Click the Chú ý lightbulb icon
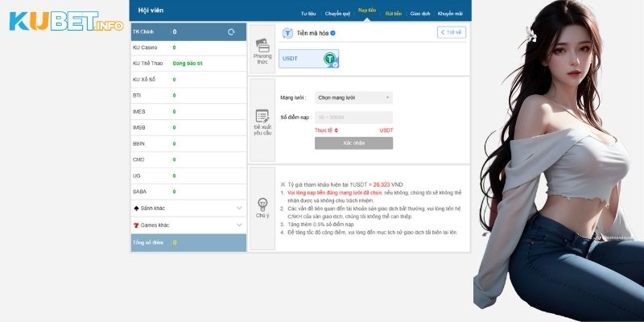The image size is (644, 322). pos(262,203)
